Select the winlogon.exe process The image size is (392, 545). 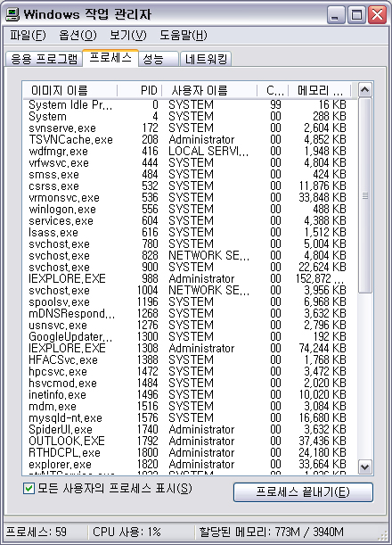coord(189,209)
